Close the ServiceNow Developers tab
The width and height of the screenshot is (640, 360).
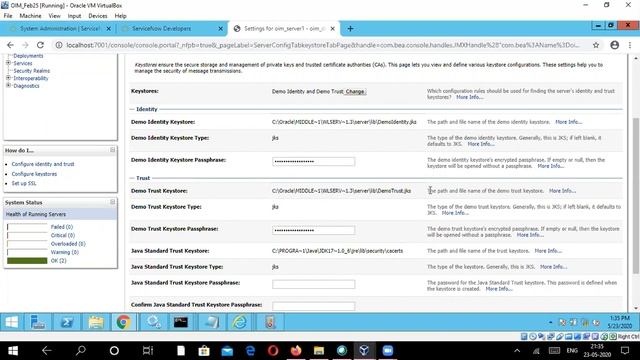pyautogui.click(x=220, y=29)
